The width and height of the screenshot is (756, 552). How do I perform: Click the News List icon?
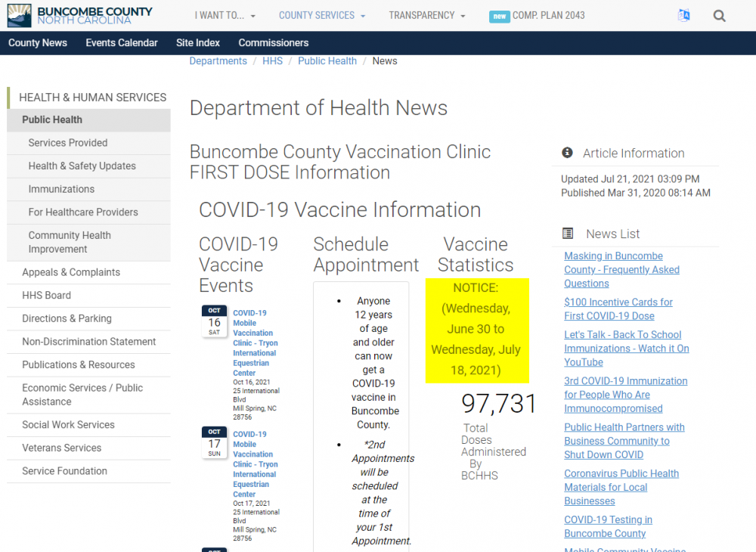[x=569, y=234]
